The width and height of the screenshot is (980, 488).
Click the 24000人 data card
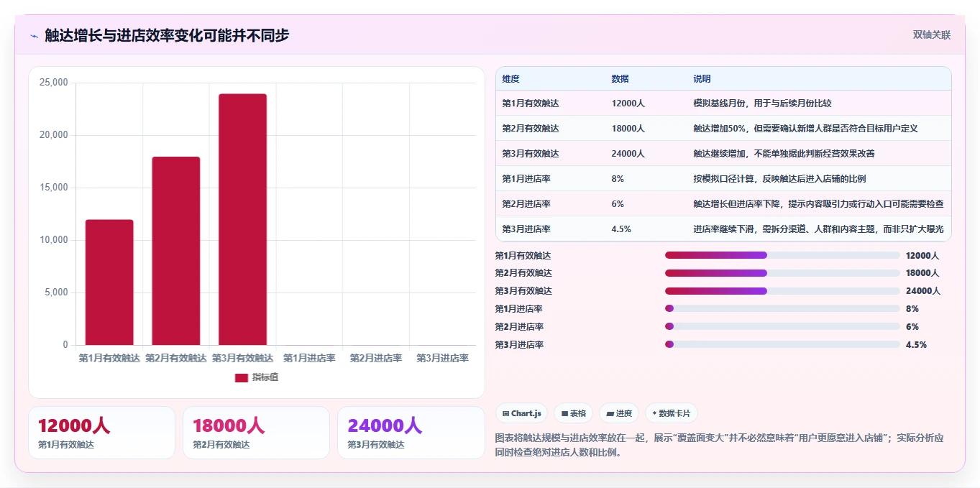(x=411, y=433)
